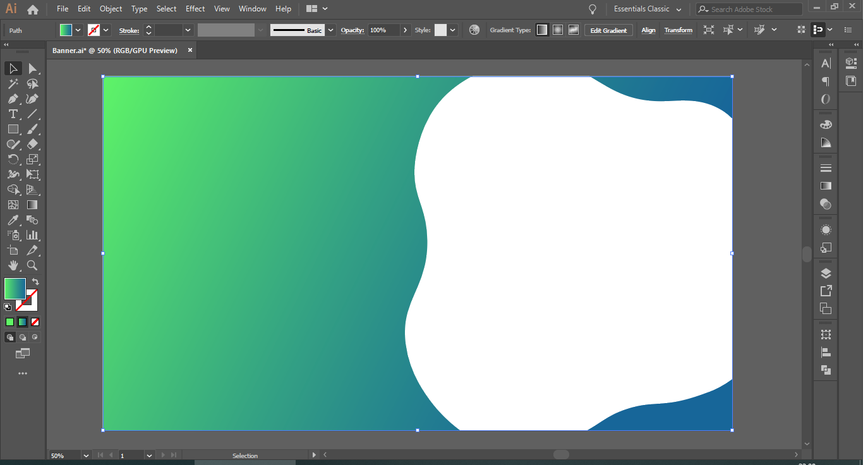This screenshot has height=465, width=868.
Task: Select the Eyedropper tool
Action: pos(13,220)
